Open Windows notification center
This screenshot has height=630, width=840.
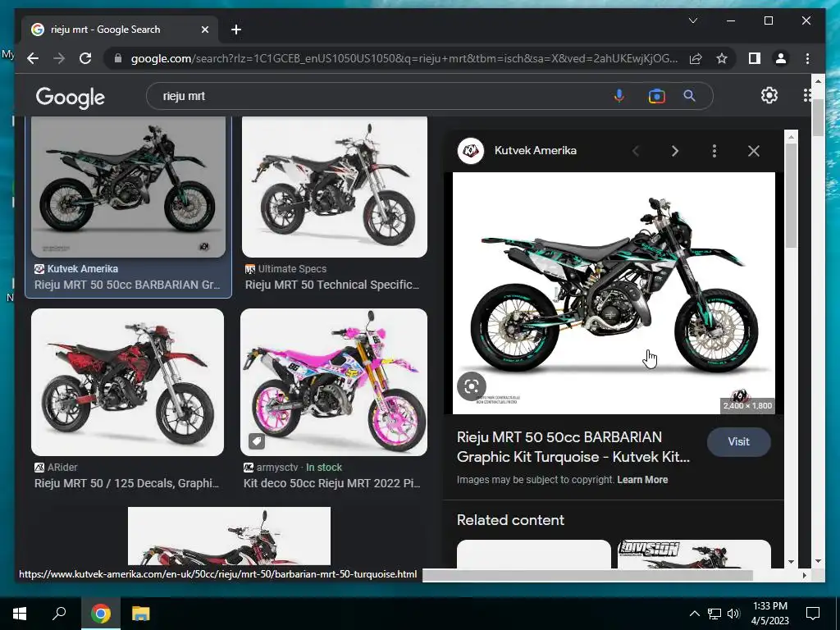(x=813, y=614)
